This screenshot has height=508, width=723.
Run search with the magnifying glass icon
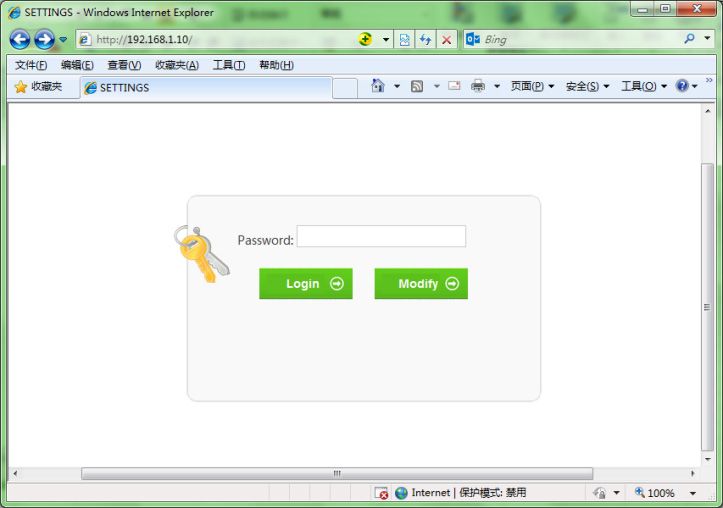coord(689,39)
